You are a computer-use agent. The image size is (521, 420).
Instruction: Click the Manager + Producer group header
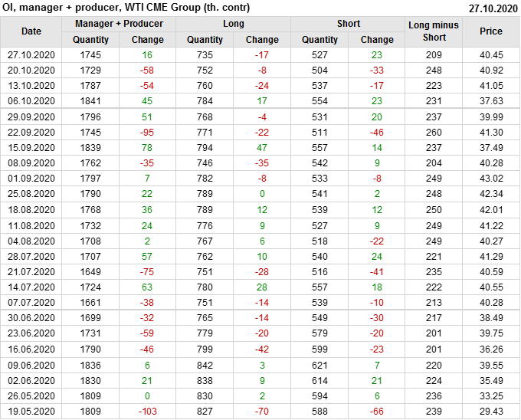119,24
